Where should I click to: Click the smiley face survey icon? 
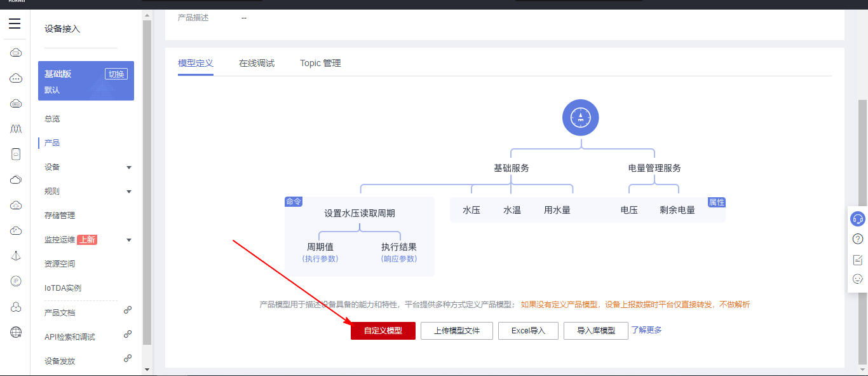coord(858,279)
